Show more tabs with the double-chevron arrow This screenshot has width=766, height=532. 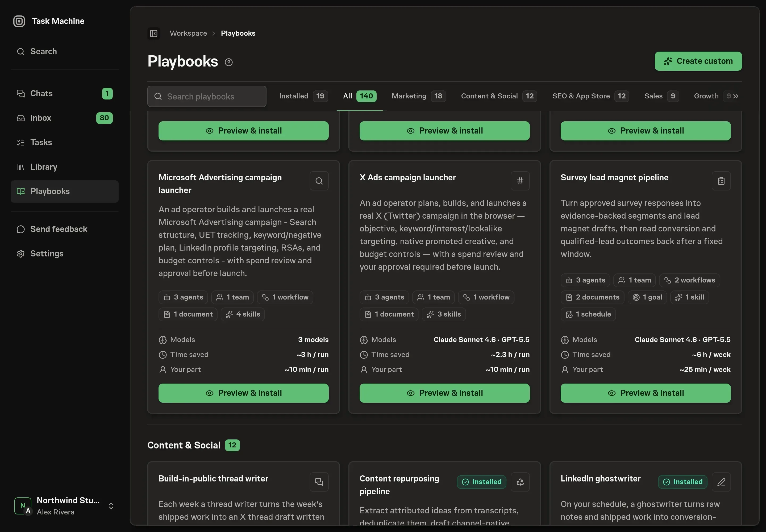736,96
